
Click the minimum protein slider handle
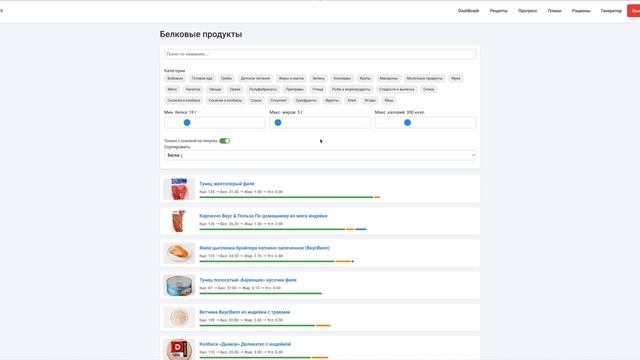pyautogui.click(x=187, y=122)
